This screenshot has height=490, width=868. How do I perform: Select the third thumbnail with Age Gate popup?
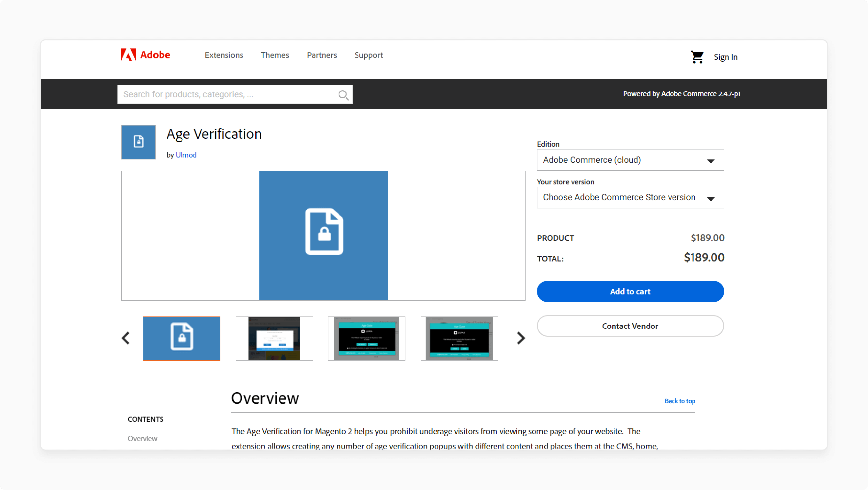coord(367,338)
